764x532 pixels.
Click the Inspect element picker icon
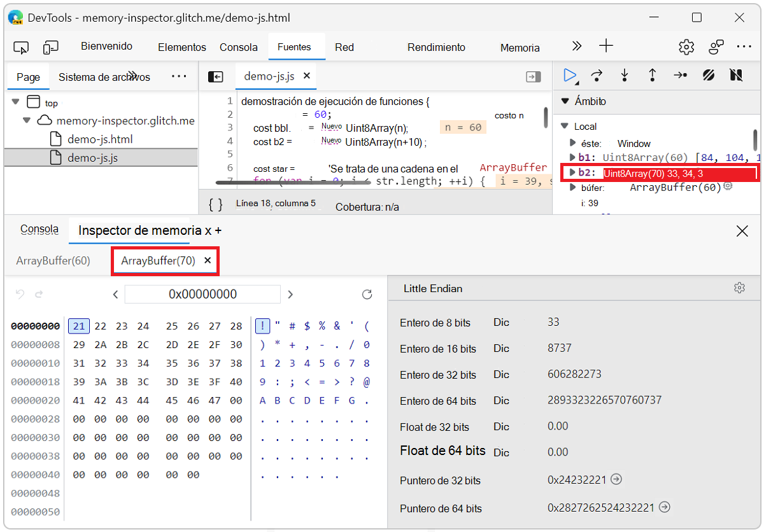pyautogui.click(x=21, y=47)
